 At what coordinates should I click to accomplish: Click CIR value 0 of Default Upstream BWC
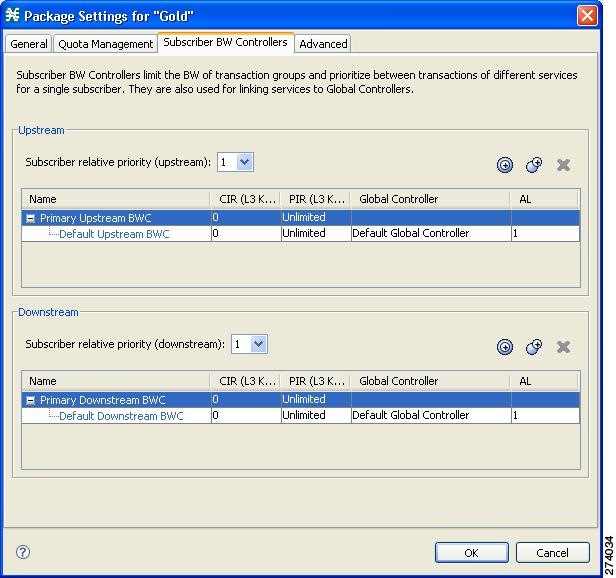tap(246, 233)
